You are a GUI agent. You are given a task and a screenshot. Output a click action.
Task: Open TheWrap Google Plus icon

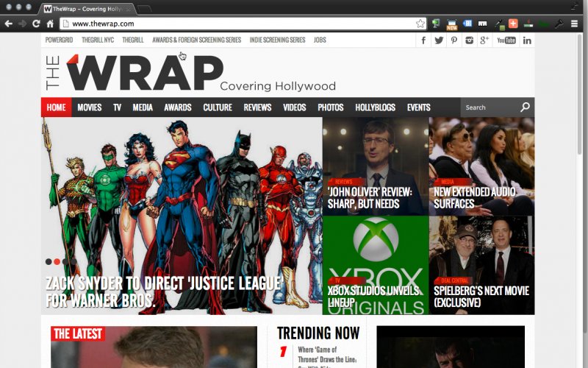484,40
